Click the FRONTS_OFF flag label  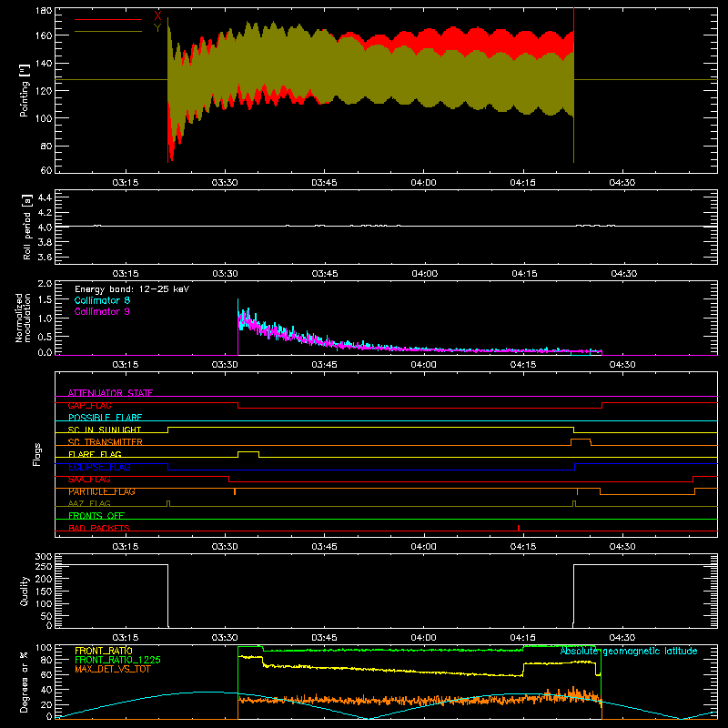[x=96, y=515]
